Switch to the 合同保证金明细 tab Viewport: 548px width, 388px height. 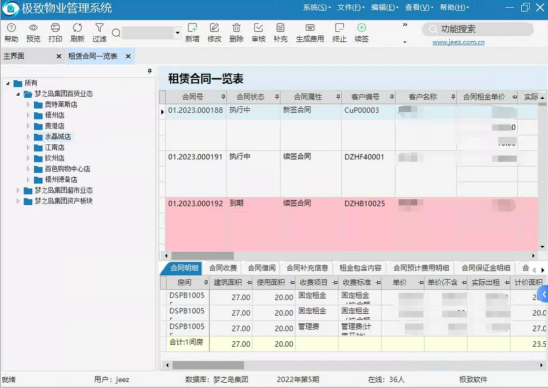486,268
